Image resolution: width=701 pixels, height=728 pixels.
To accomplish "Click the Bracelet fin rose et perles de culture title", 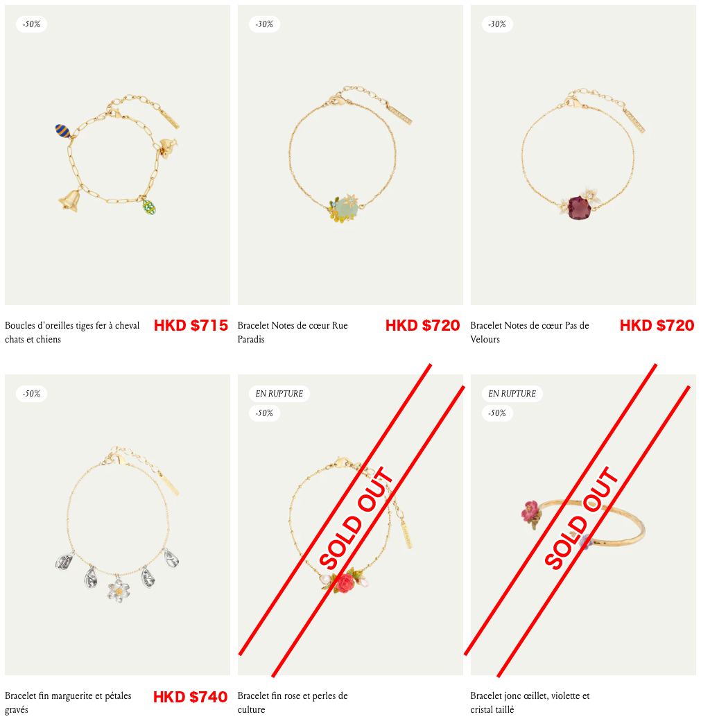I will pyautogui.click(x=293, y=702).
